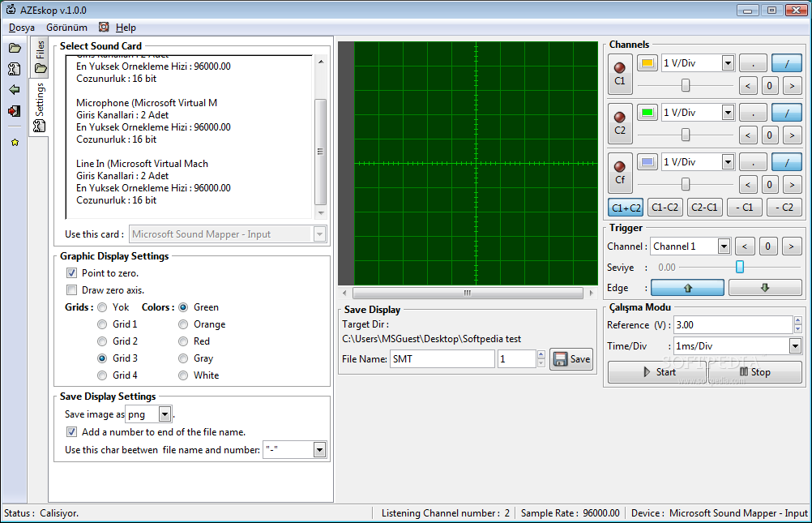Click C2 green color swatch
Screen dimensions: 812x523
coord(647,113)
